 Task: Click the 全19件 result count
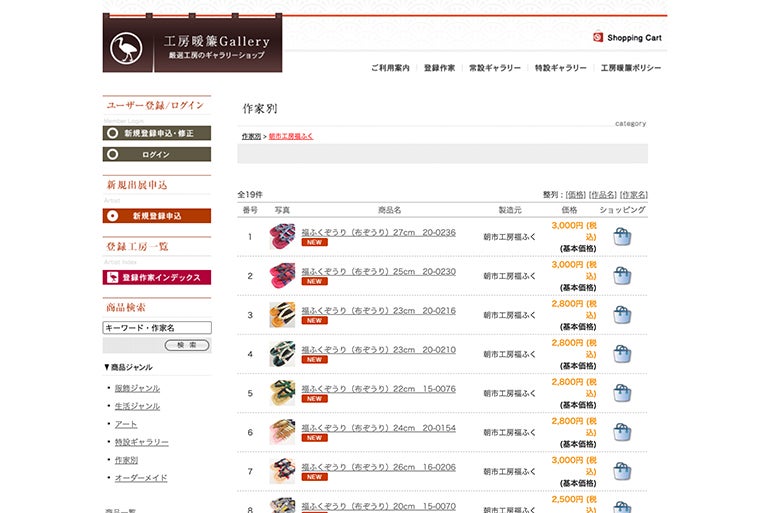pyautogui.click(x=250, y=195)
